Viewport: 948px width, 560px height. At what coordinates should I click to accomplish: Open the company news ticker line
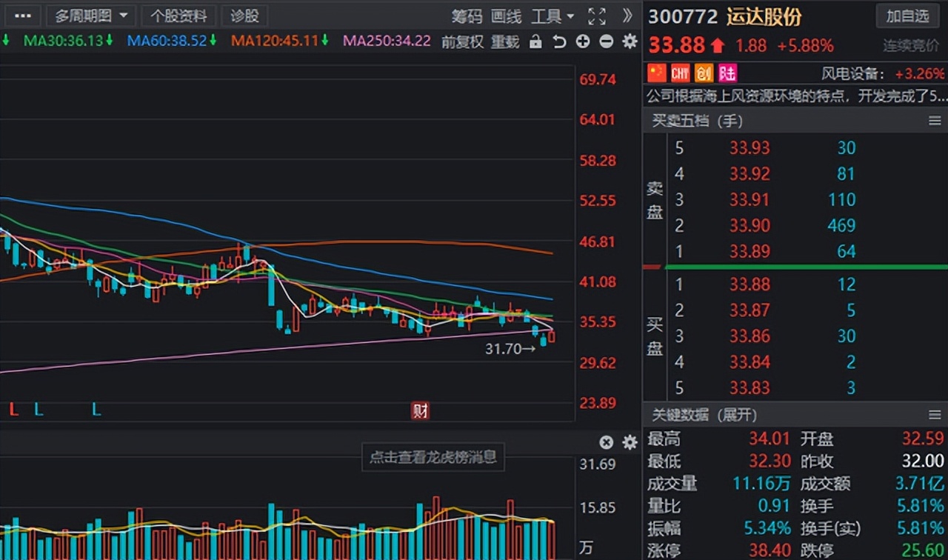[796, 96]
